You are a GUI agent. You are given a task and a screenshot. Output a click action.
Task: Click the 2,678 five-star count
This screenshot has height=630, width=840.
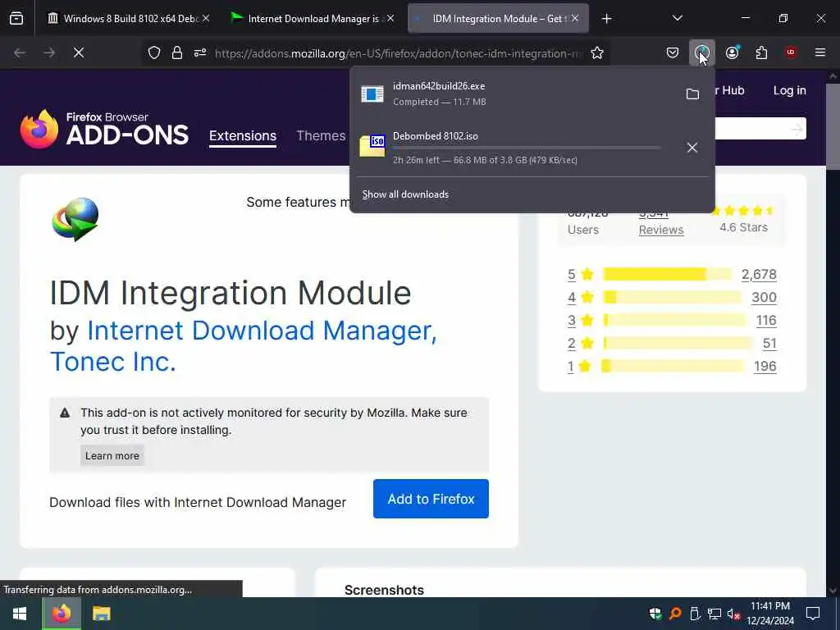[759, 274]
